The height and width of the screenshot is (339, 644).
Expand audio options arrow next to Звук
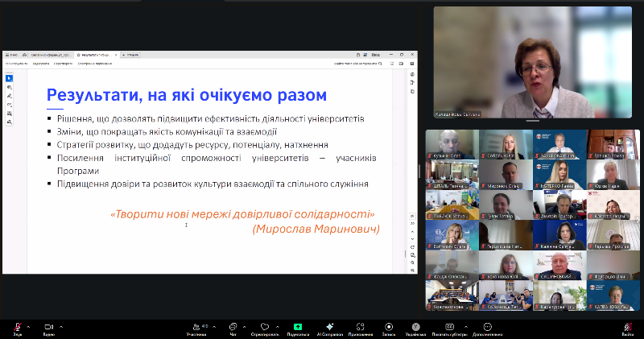(x=29, y=326)
